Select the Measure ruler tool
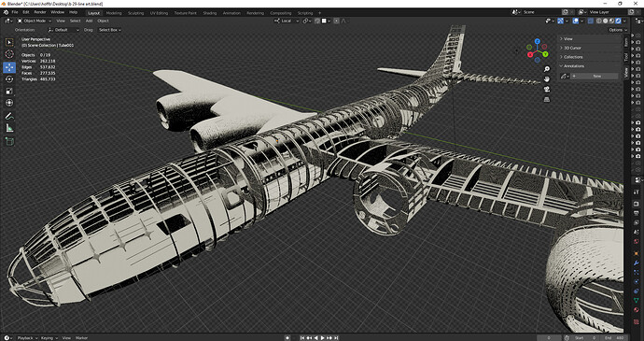The height and width of the screenshot is (341, 644). pos(9,128)
